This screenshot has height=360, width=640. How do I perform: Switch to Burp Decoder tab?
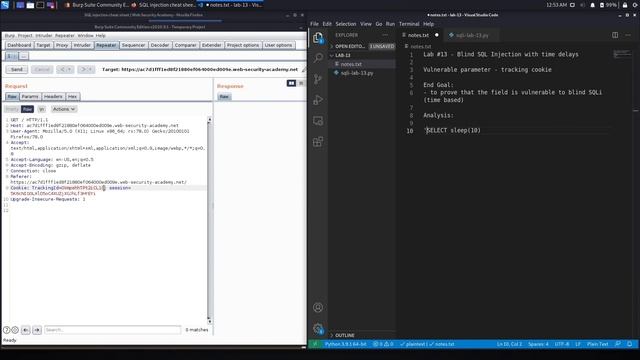coord(160,45)
